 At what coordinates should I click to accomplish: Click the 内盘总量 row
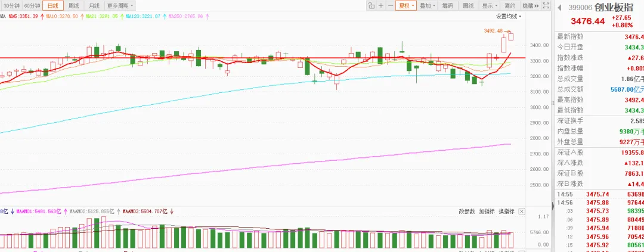point(599,131)
